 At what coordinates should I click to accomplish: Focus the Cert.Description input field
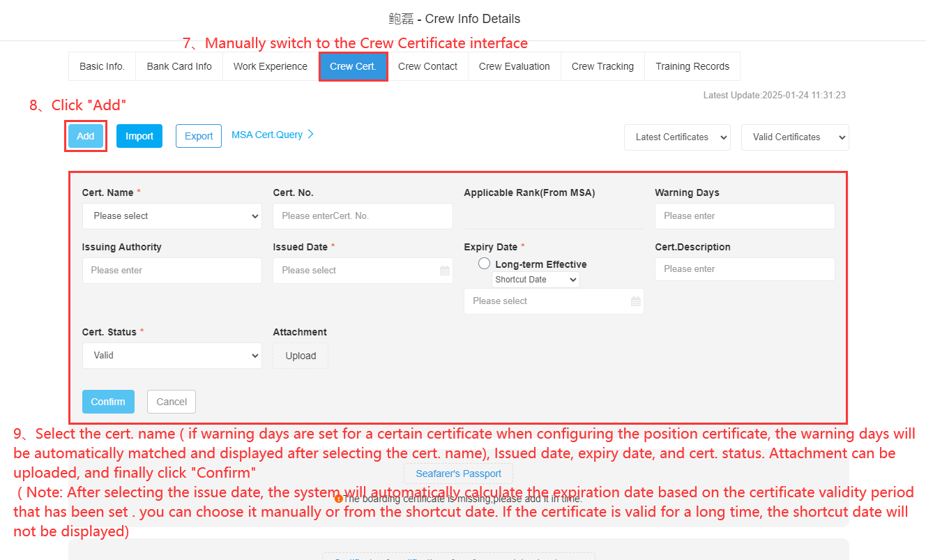(745, 269)
